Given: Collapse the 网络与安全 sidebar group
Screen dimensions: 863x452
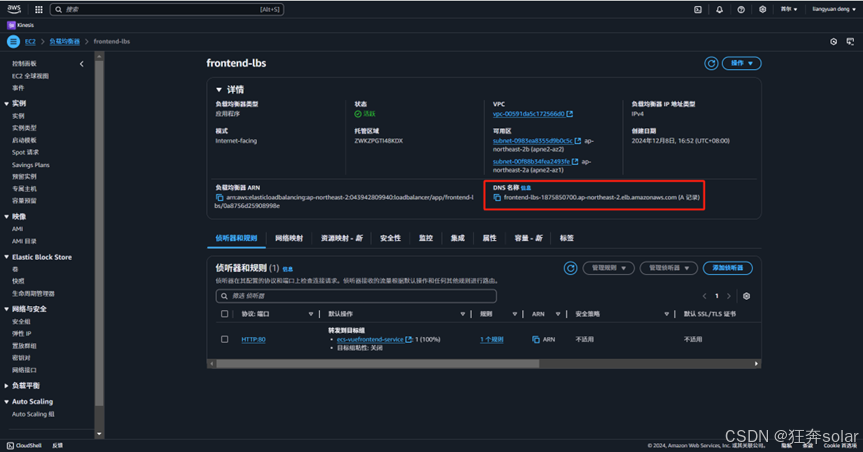Looking at the screenshot, I should pos(7,309).
